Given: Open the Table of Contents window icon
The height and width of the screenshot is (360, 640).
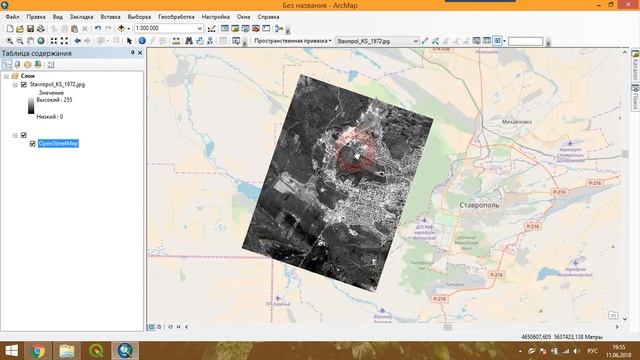Looking at the screenshot, I should [224, 29].
